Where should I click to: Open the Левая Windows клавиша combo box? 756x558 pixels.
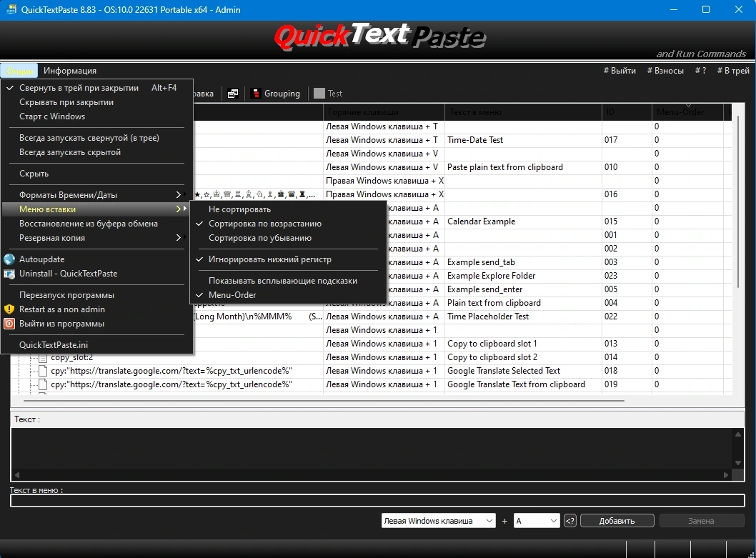(x=438, y=521)
